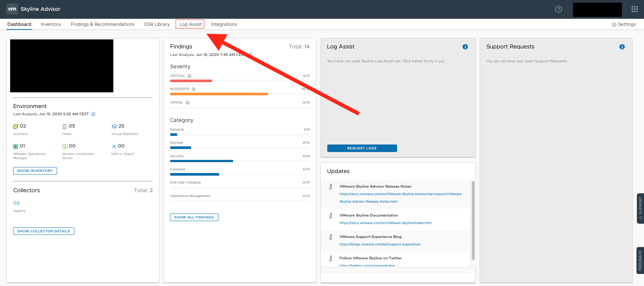Click the 25 Virtual Machines count
644x286 pixels.
point(121,126)
